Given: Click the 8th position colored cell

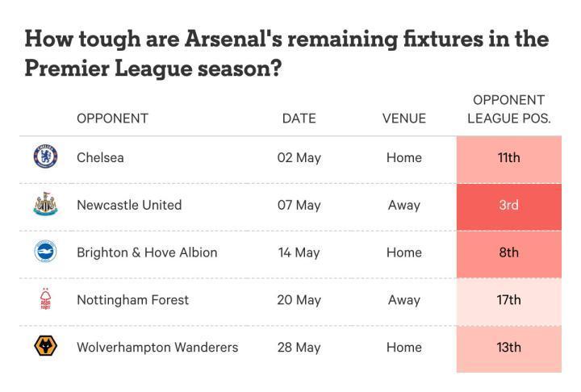Looking at the screenshot, I should click(x=508, y=253).
